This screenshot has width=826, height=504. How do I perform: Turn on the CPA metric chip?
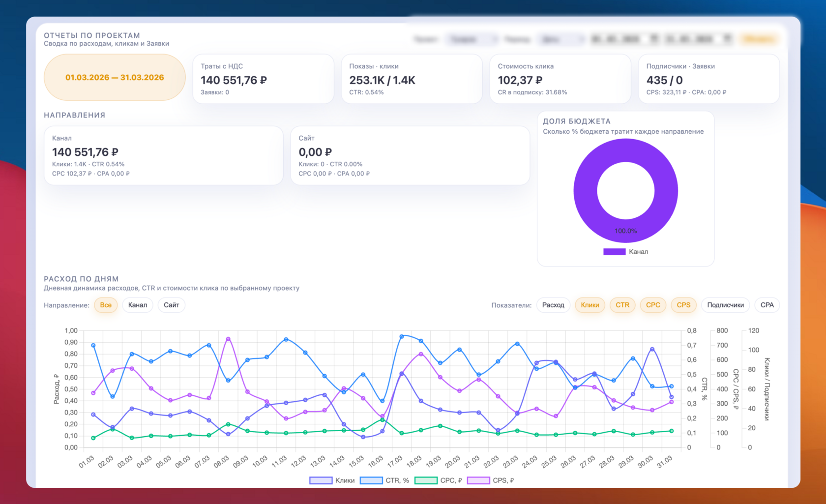[x=767, y=305]
